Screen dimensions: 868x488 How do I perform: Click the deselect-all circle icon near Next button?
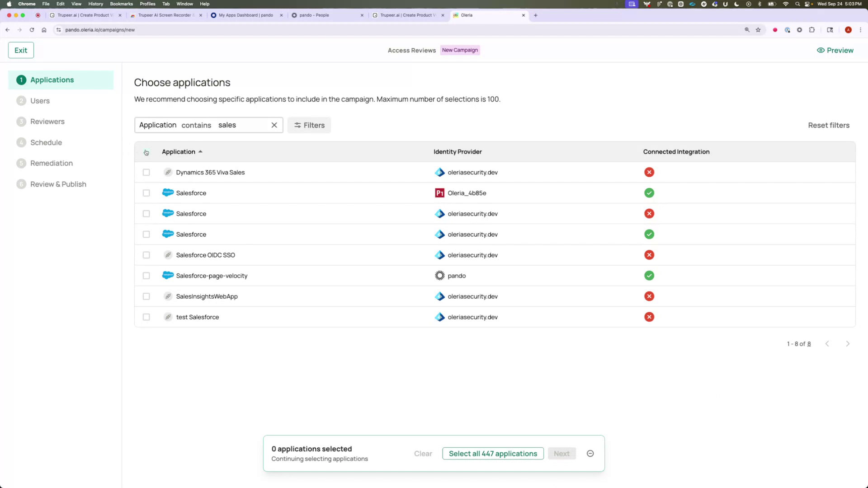590,453
